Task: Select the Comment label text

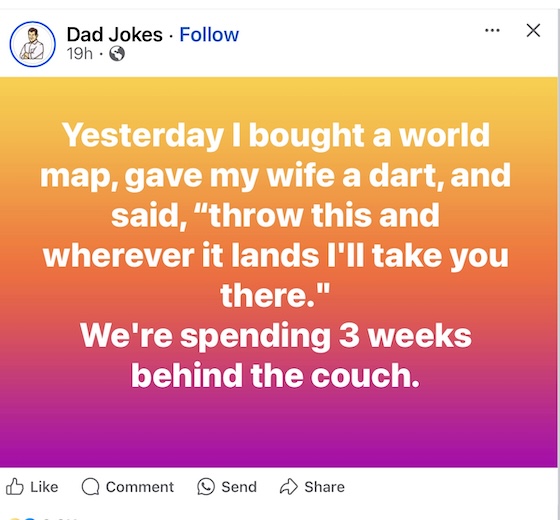Action: point(140,487)
